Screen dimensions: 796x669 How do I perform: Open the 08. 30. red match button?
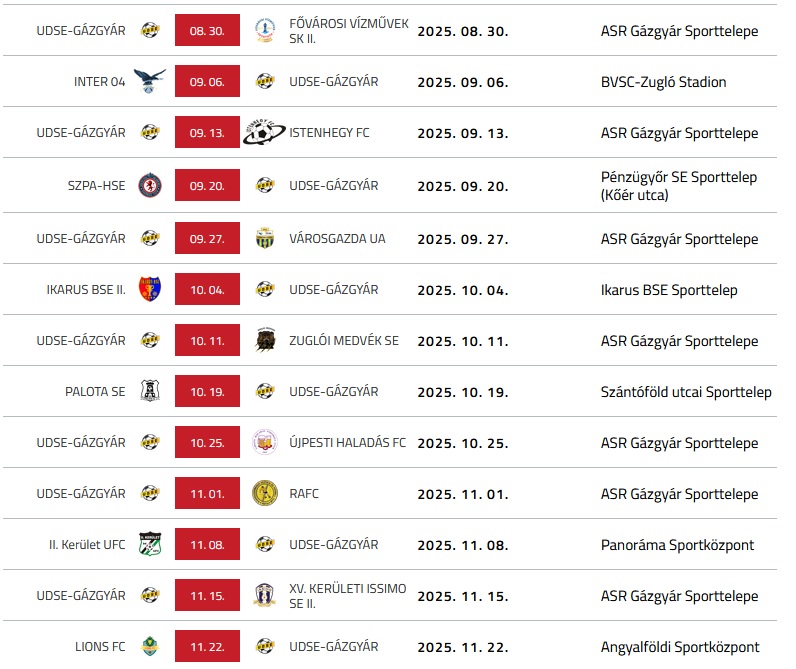click(x=207, y=30)
